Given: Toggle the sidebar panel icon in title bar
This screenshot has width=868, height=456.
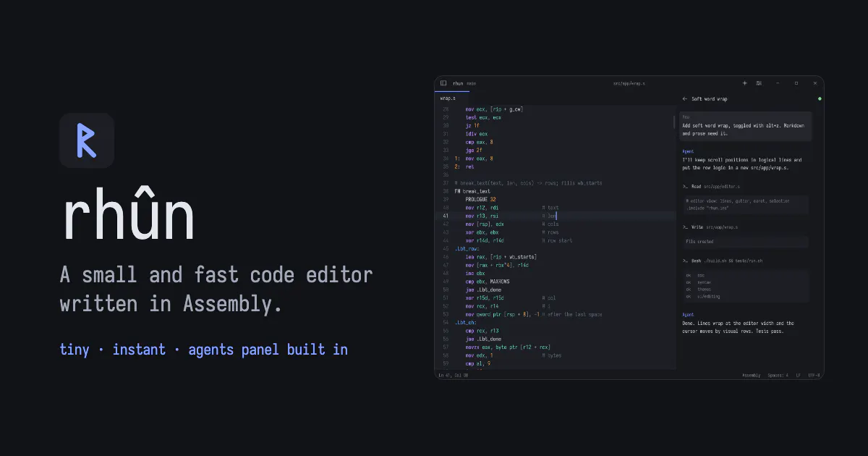Looking at the screenshot, I should point(443,83).
